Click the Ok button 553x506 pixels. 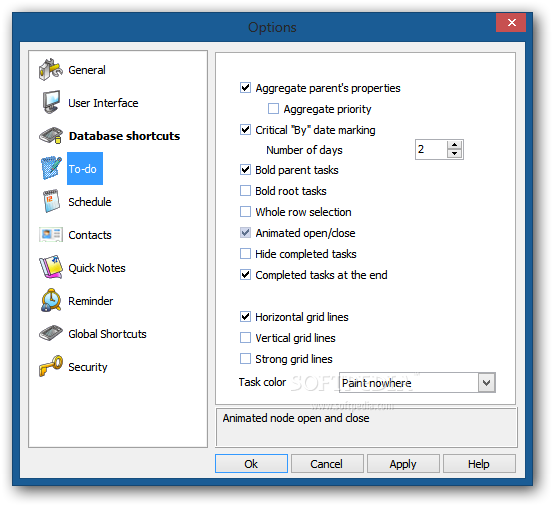click(251, 463)
